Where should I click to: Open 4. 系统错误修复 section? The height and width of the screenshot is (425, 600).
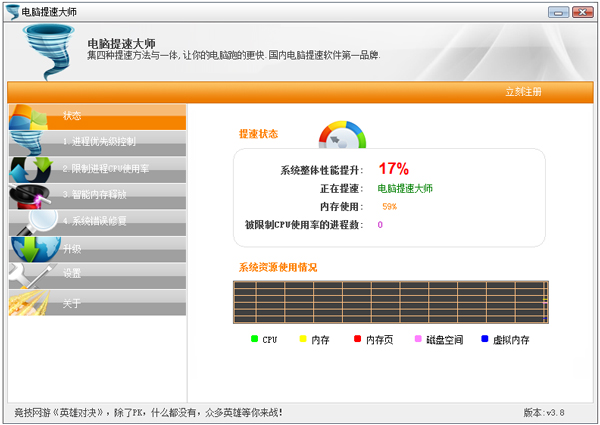(x=98, y=222)
